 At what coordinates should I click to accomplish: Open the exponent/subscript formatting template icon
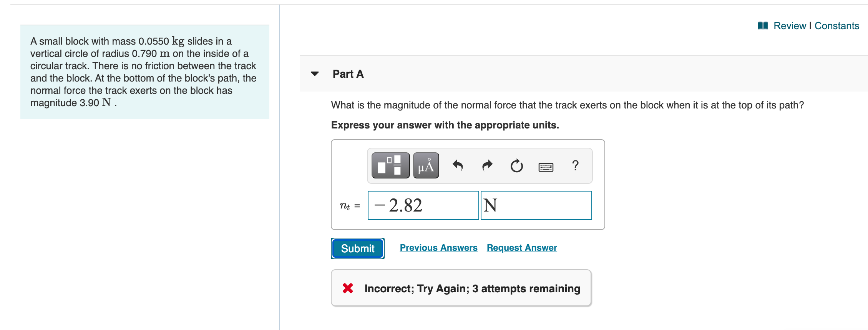(390, 165)
